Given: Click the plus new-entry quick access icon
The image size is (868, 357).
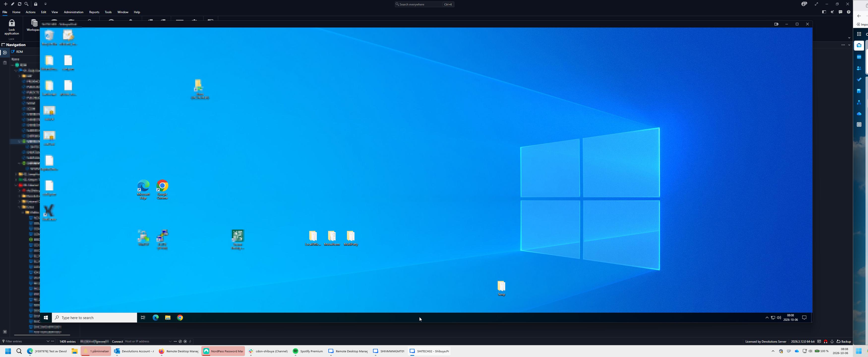Looking at the screenshot, I should (x=5, y=4).
